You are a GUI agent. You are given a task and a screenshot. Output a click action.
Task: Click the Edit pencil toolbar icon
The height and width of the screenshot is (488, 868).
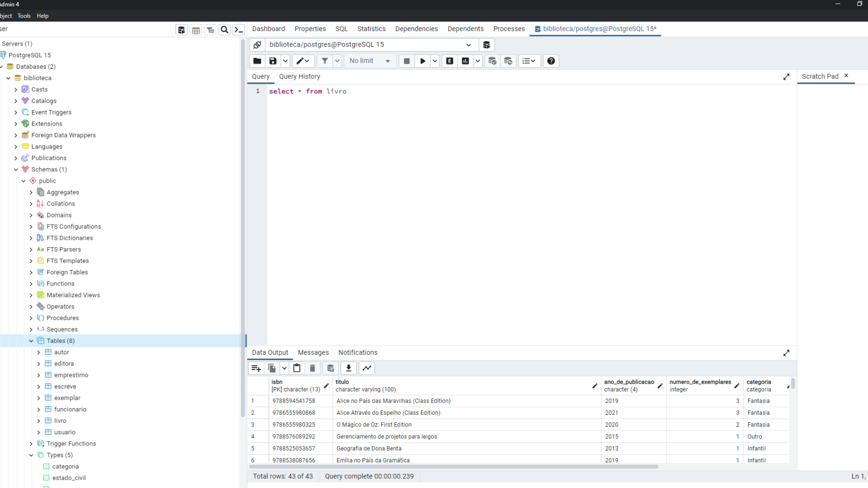click(x=303, y=61)
